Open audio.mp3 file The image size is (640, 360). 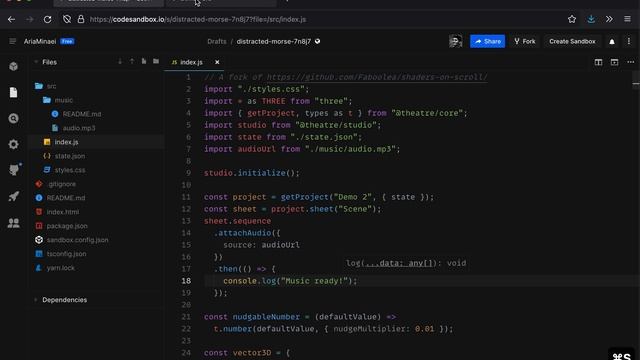[x=79, y=128]
